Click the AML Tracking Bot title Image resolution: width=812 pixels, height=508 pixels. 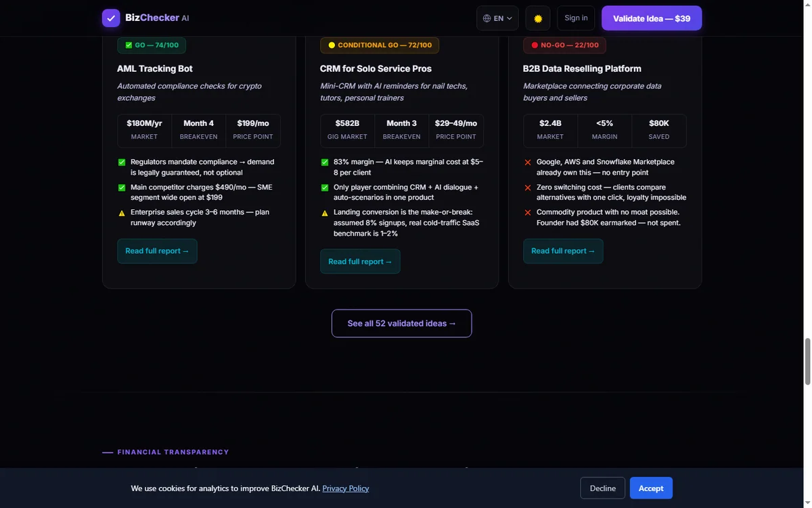[x=155, y=68]
